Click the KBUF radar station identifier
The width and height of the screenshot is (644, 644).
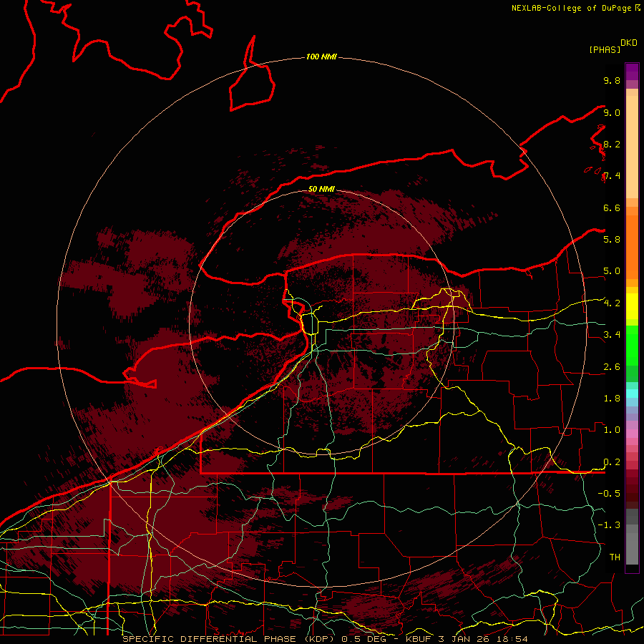click(419, 639)
